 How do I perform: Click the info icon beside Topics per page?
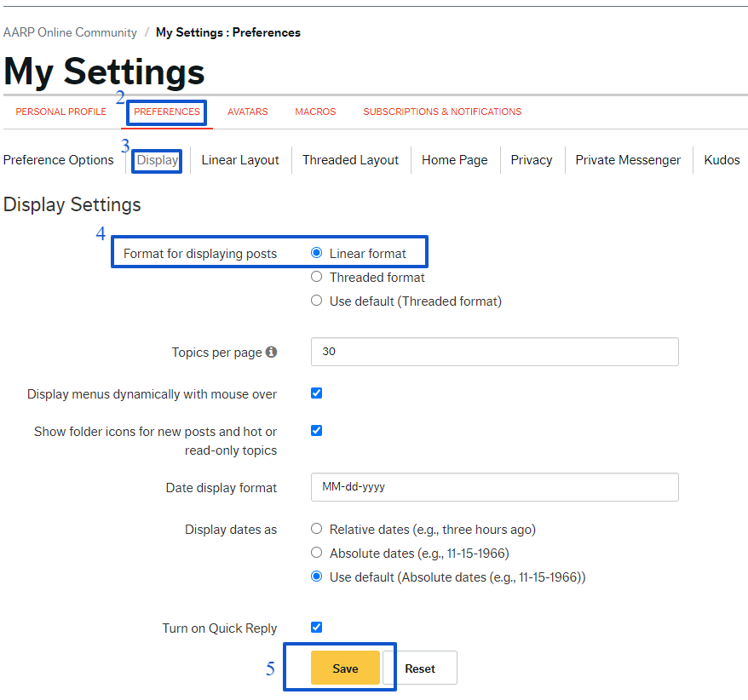point(271,352)
